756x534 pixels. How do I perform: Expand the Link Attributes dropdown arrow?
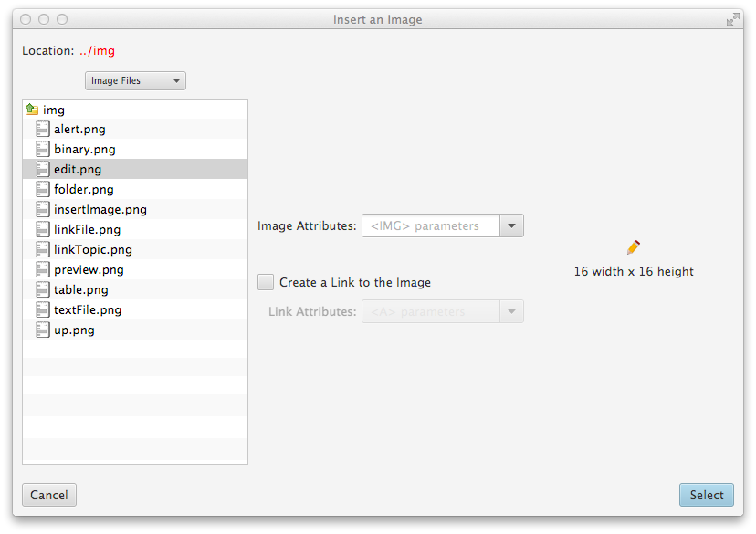coord(511,312)
